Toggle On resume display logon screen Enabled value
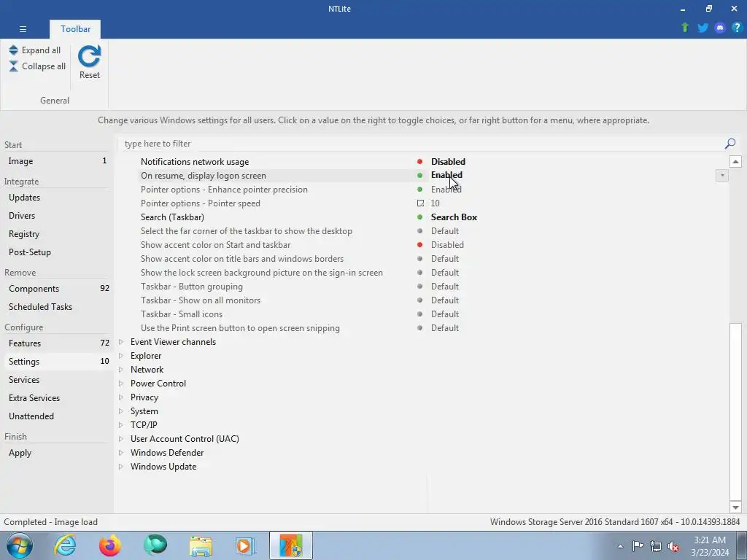 (446, 175)
